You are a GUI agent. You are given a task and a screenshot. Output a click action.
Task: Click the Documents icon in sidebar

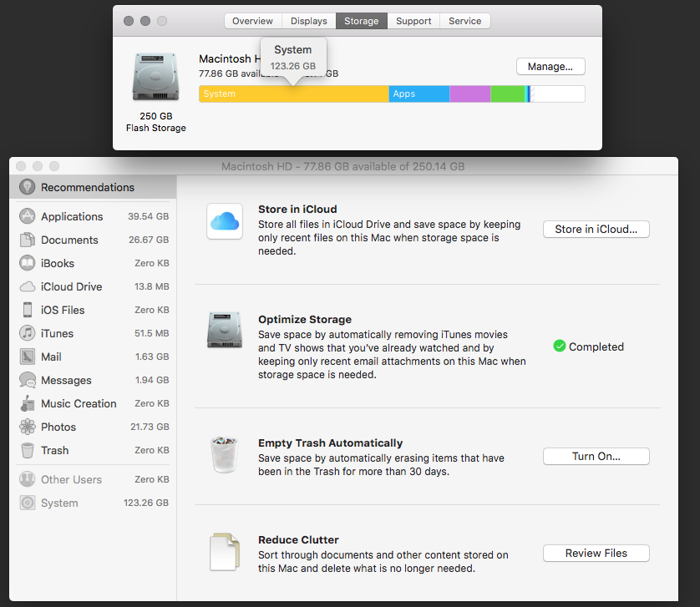point(28,240)
